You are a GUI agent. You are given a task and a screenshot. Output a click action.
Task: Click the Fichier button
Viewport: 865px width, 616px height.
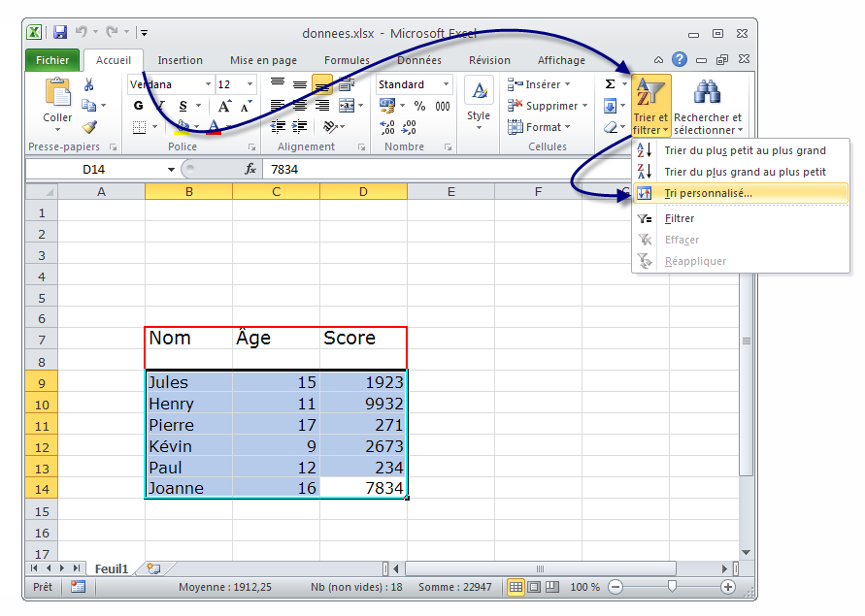(x=52, y=60)
